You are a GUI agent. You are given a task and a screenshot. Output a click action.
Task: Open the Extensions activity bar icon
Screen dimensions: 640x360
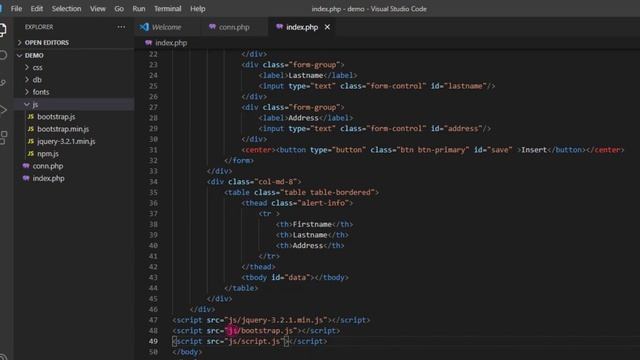(3, 137)
